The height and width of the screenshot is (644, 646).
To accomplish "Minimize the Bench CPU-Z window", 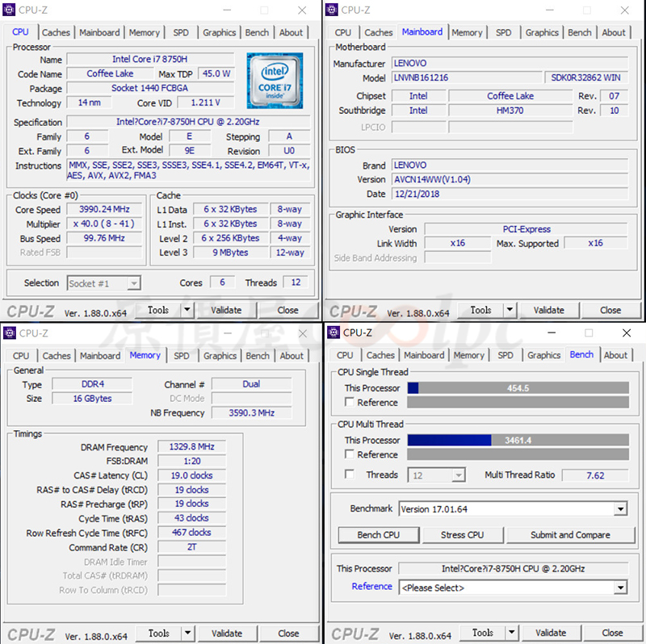I will click(x=552, y=332).
